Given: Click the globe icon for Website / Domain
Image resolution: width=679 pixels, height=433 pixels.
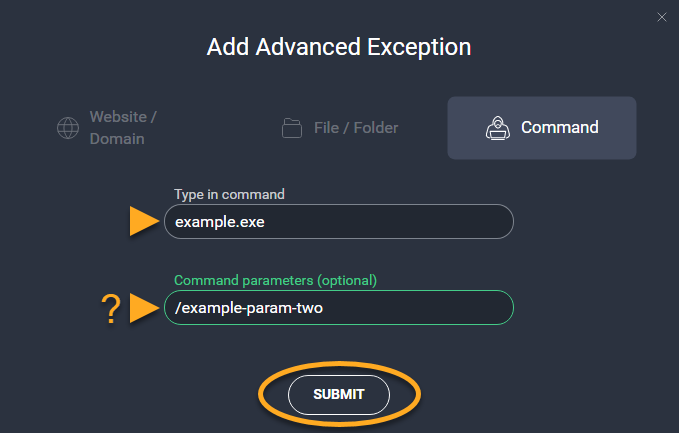Looking at the screenshot, I should pyautogui.click(x=68, y=128).
